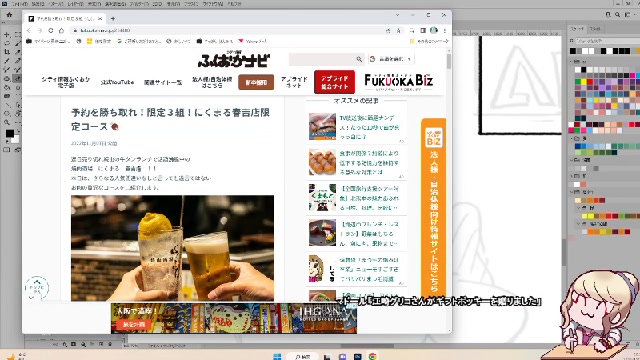This screenshot has width=640, height=360.
Task: Click the website search text box
Action: pos(322,60)
